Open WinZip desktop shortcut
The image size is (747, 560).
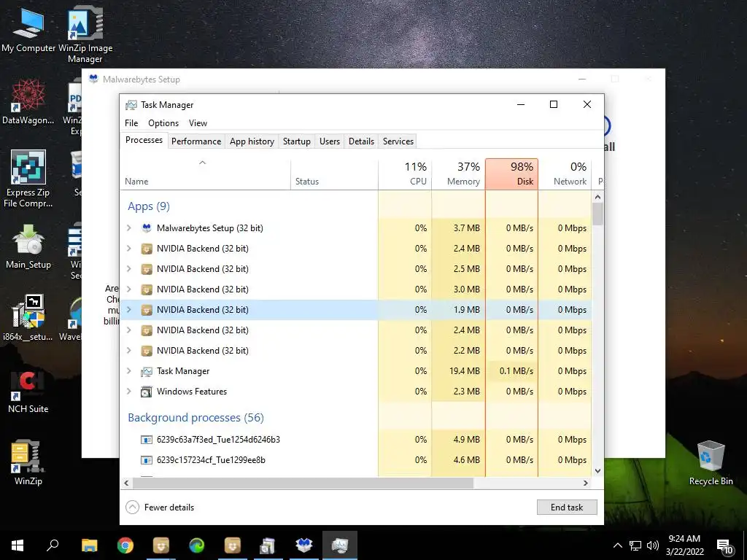[28, 462]
